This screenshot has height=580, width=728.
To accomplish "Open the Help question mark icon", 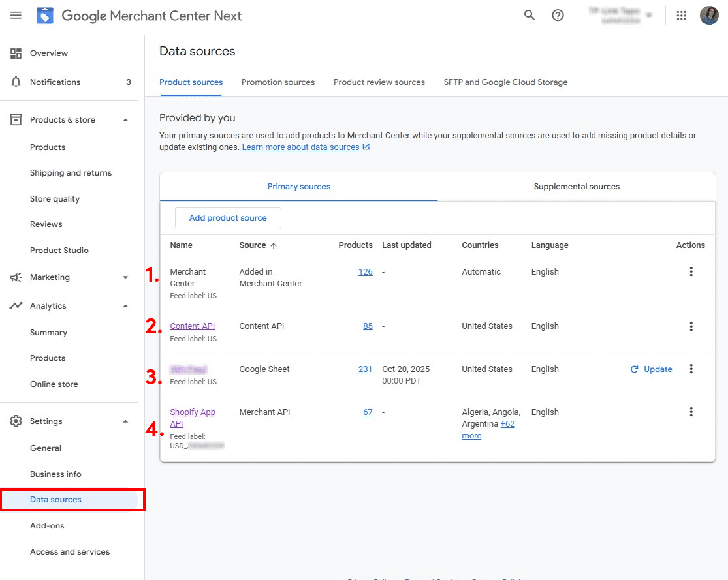I will (558, 15).
